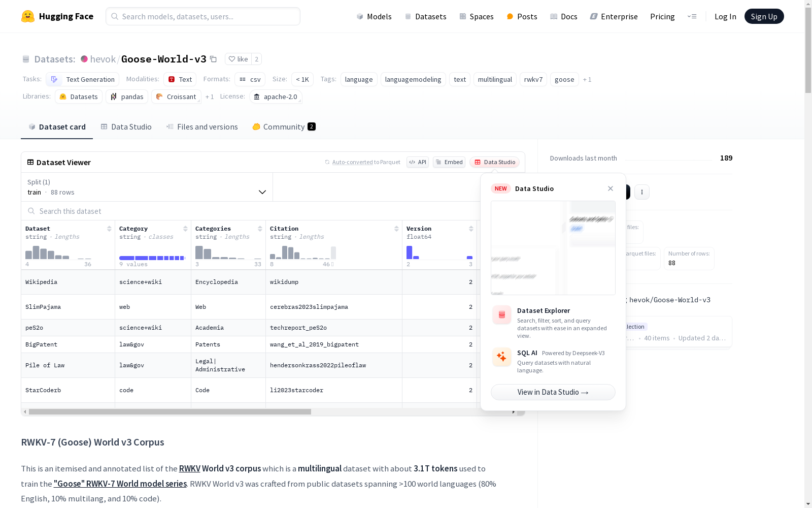Click the Citation lengths histogram

point(303,252)
